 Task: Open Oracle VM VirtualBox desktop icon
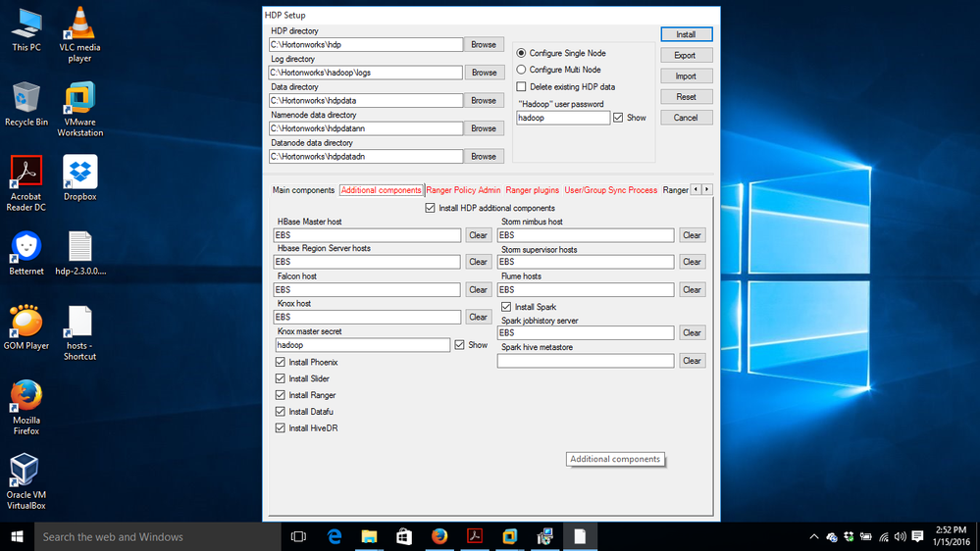pos(26,471)
